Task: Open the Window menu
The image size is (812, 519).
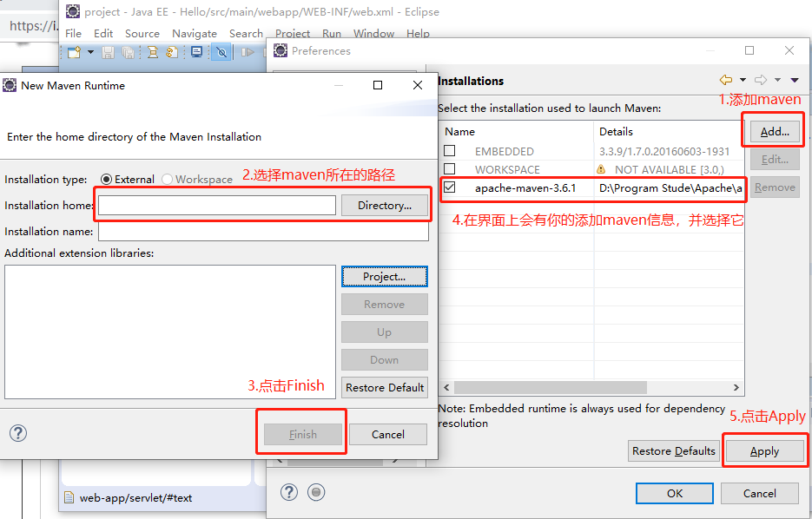Action: [374, 34]
